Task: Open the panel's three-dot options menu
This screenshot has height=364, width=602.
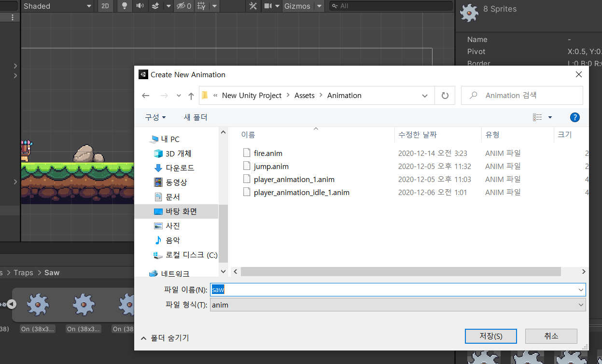Action: click(13, 17)
